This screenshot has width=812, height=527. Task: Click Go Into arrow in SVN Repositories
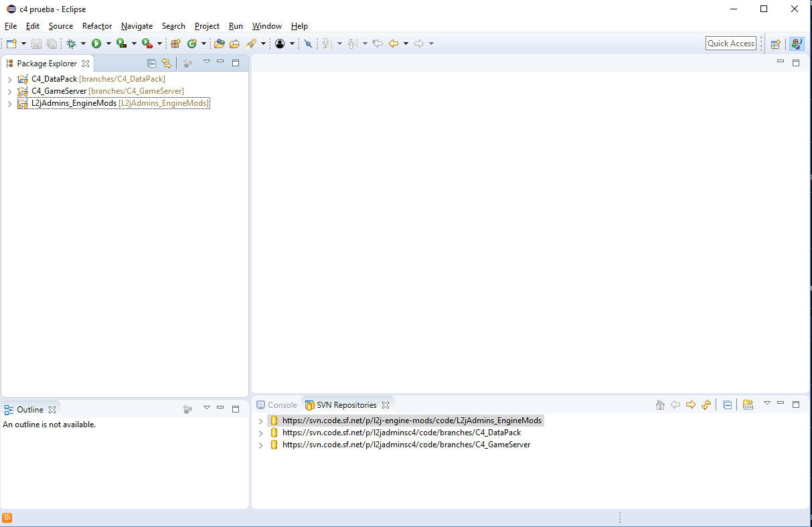pyautogui.click(x=691, y=404)
